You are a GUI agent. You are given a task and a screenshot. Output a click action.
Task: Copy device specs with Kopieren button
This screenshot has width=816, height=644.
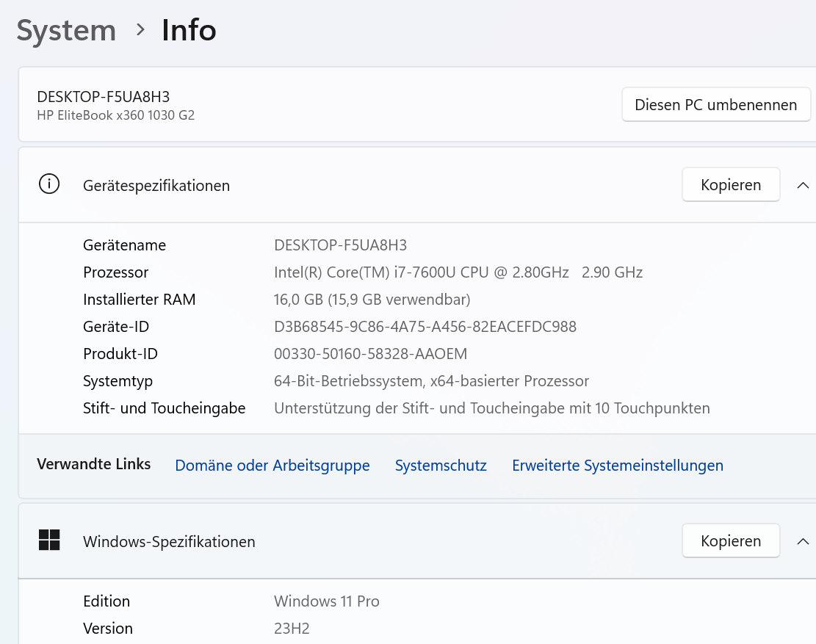tap(731, 184)
